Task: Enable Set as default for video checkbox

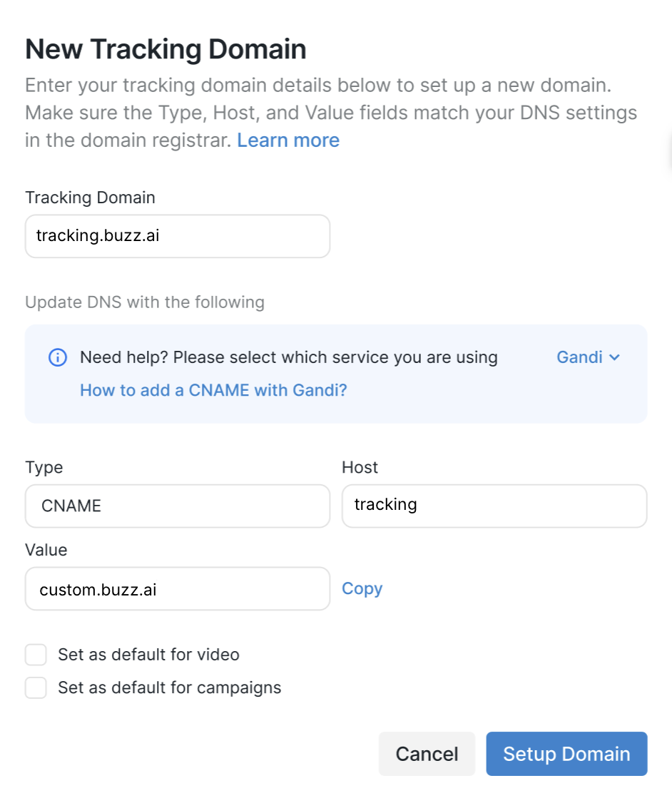Action: (x=36, y=655)
